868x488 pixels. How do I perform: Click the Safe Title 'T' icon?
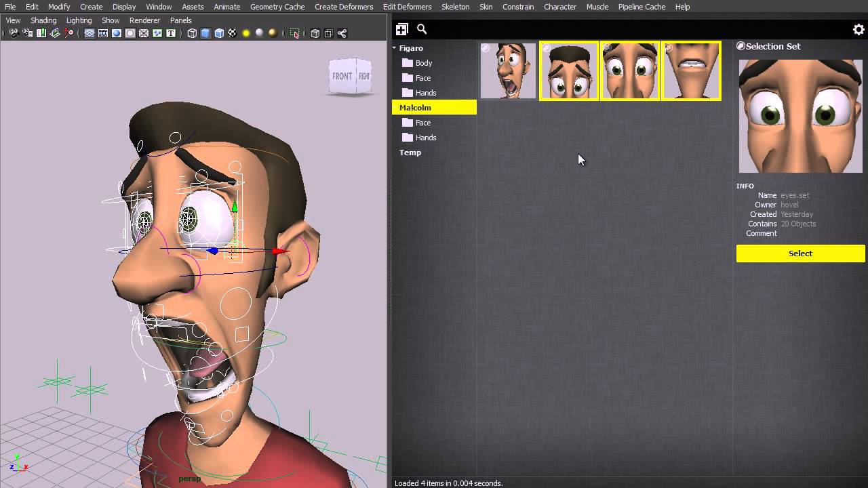[171, 33]
